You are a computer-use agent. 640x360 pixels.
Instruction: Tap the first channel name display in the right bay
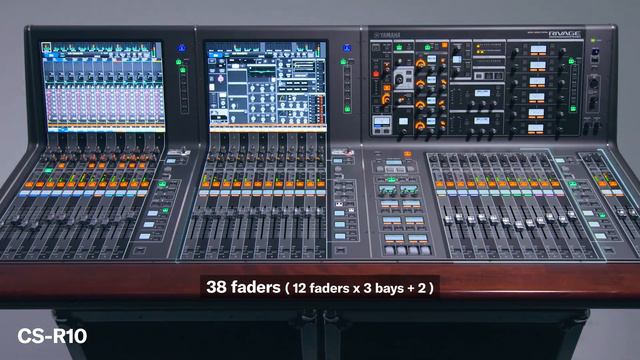441,193
